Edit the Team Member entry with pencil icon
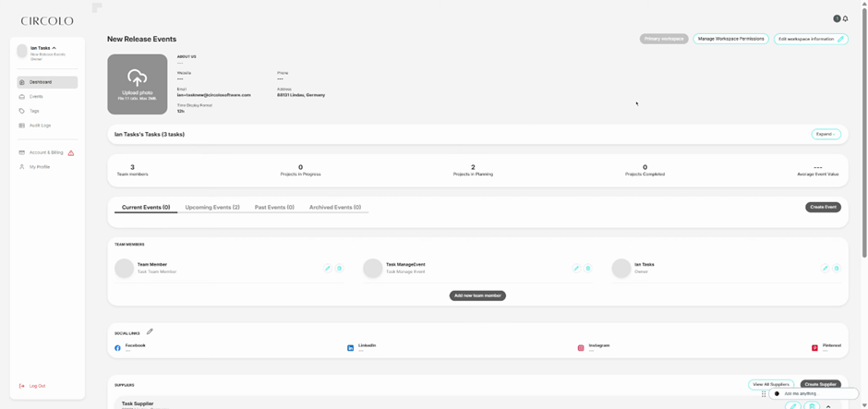Image resolution: width=868 pixels, height=409 pixels. [x=328, y=269]
